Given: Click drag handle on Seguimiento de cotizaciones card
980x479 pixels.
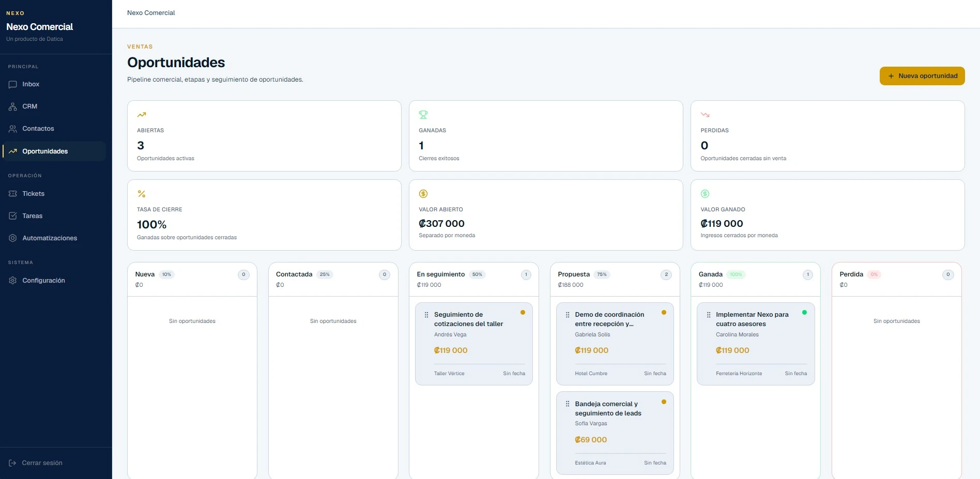Looking at the screenshot, I should [x=426, y=315].
